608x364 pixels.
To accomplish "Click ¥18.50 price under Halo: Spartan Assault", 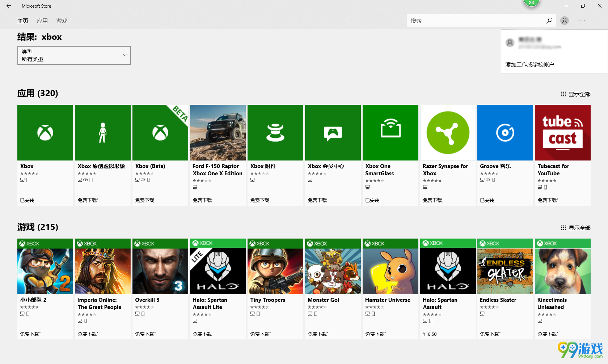I will [x=430, y=334].
